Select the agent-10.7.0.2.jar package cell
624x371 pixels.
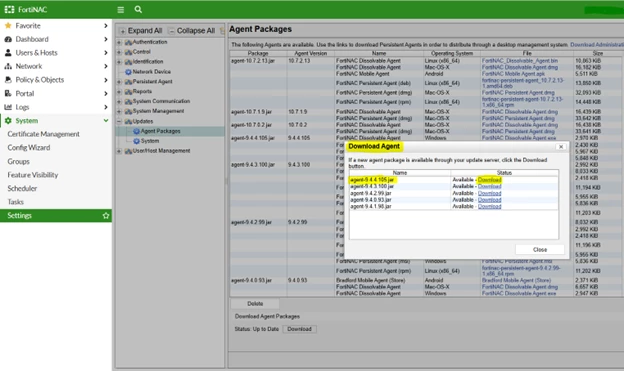point(252,125)
